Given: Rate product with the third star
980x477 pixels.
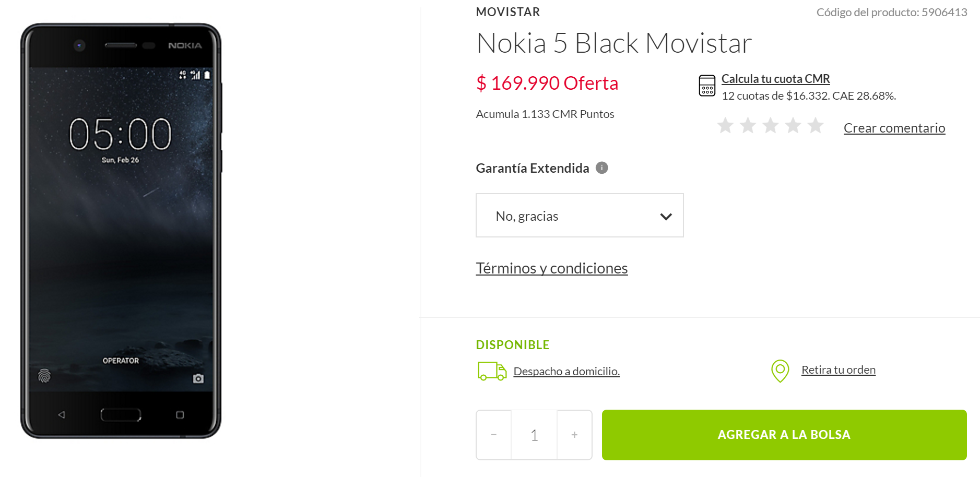Looking at the screenshot, I should pyautogui.click(x=771, y=126).
